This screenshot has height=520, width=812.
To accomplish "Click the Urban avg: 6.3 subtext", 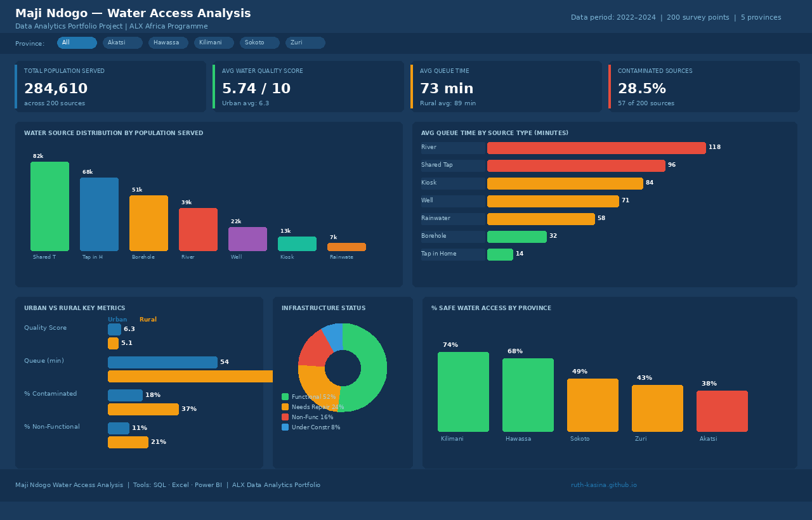I will [246, 103].
